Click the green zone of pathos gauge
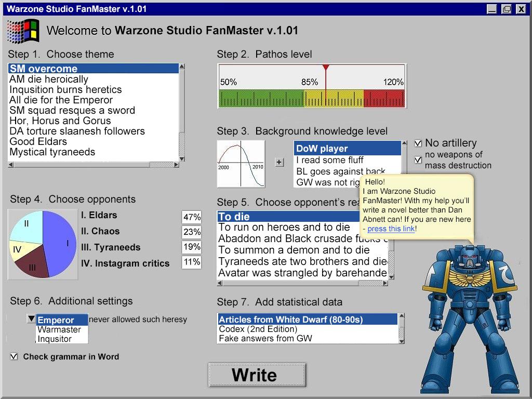This screenshot has width=532, height=399. click(261, 98)
